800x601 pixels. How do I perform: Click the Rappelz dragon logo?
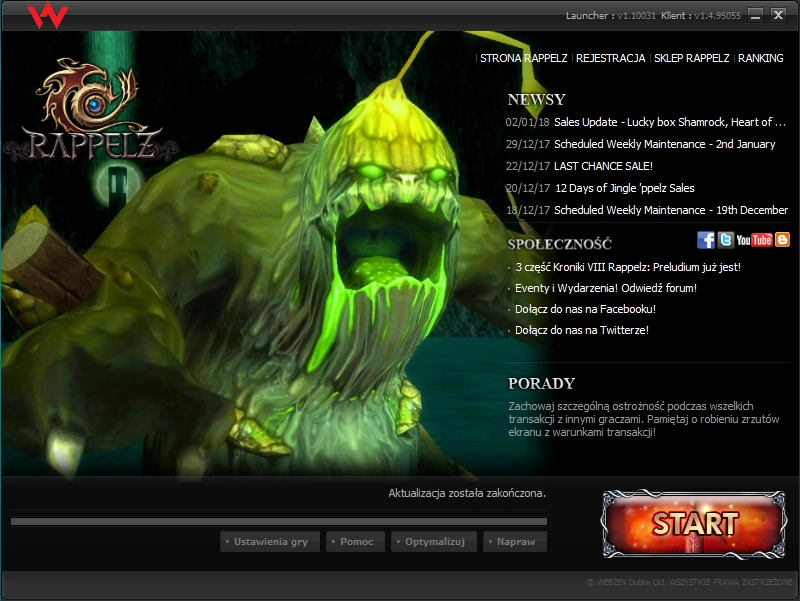(91, 109)
